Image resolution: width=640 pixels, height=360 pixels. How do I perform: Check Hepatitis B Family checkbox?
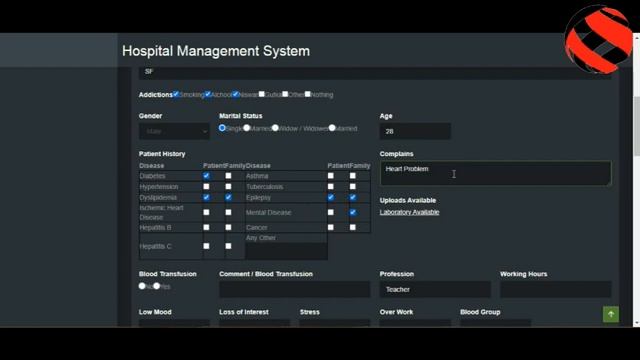(229, 227)
